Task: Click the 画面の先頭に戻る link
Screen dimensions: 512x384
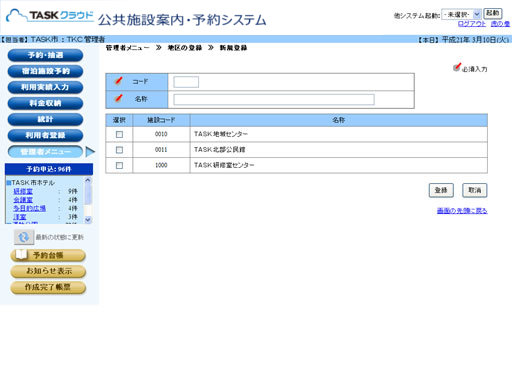Action: coord(462,211)
